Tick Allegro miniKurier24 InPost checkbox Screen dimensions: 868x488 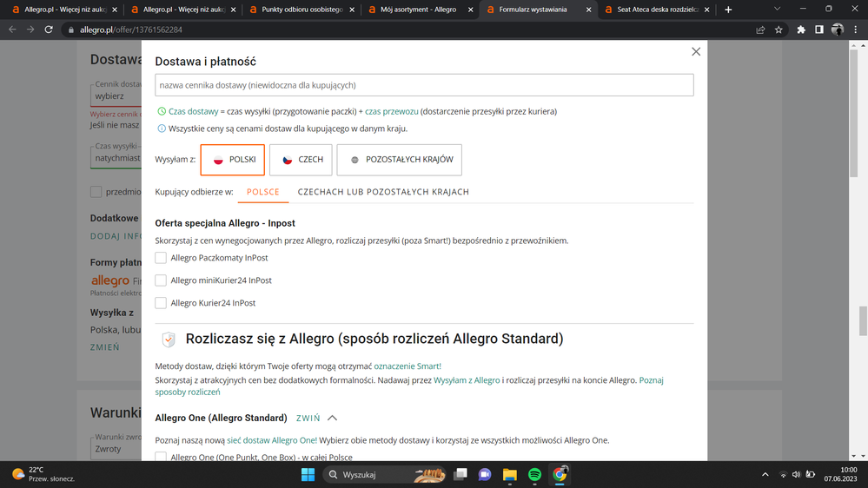pyautogui.click(x=161, y=280)
